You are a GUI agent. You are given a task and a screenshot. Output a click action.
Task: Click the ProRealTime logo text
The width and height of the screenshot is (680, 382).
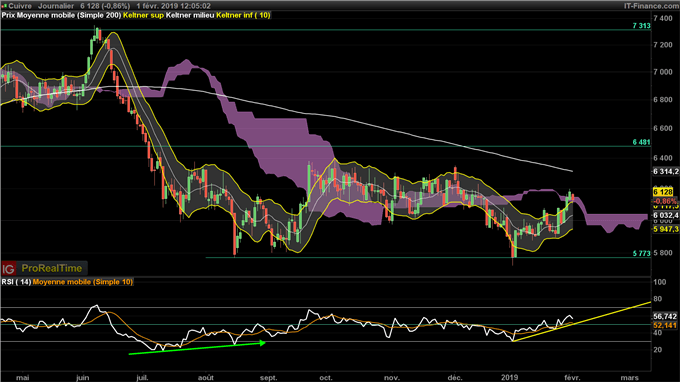click(x=52, y=268)
